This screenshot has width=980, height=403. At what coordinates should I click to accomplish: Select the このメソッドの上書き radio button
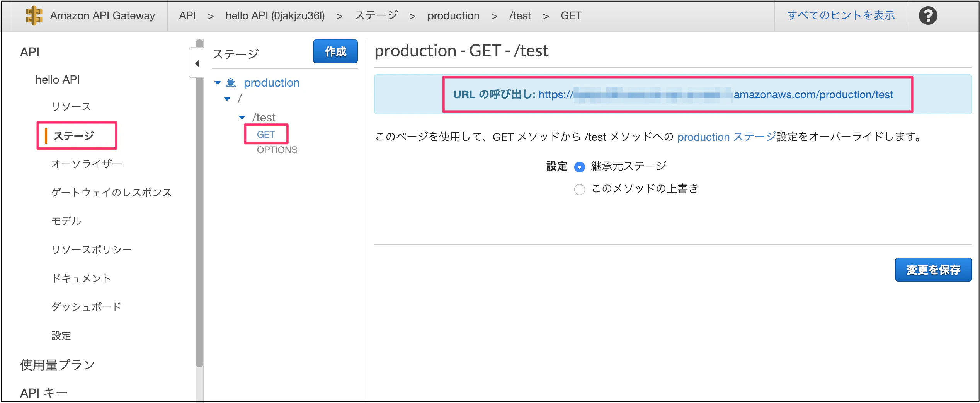tap(579, 189)
